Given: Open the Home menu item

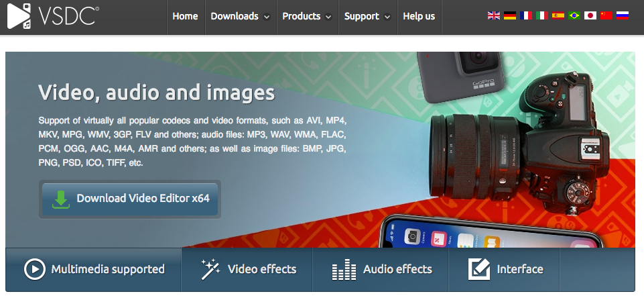Looking at the screenshot, I should click(x=185, y=17).
